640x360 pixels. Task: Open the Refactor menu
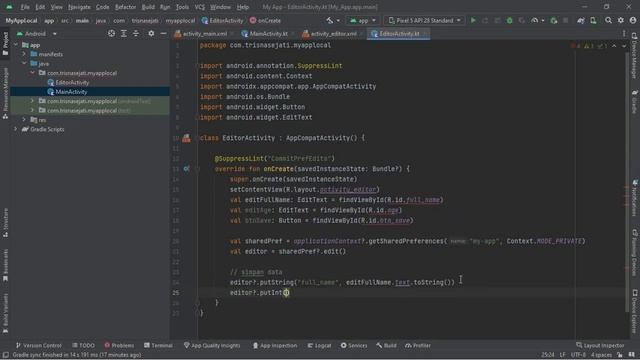tap(125, 7)
